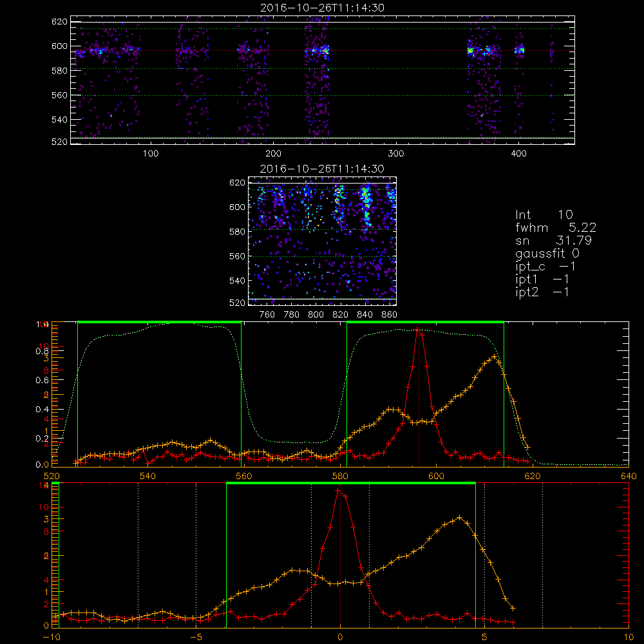Click x-axis label -10 of bottom plot
The width and height of the screenshot is (644, 644).
coord(52,638)
